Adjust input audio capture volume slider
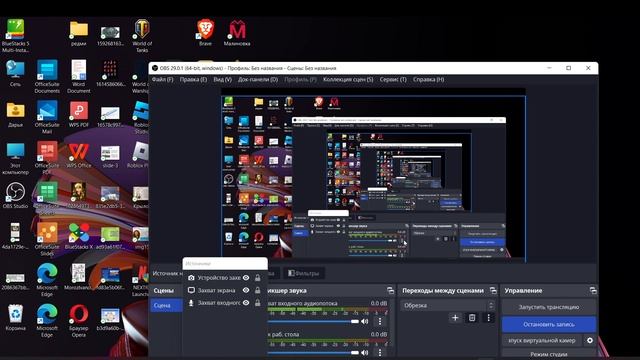 click(x=313, y=322)
